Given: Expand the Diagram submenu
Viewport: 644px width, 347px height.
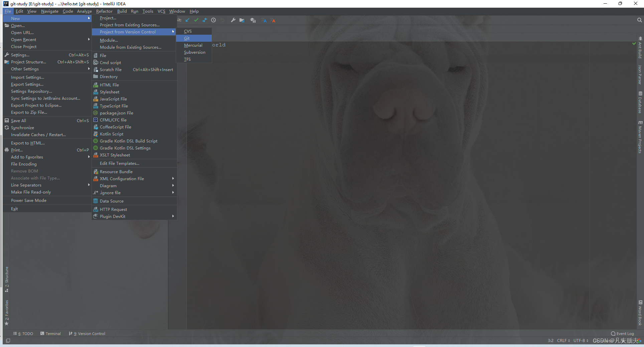Looking at the screenshot, I should point(134,186).
